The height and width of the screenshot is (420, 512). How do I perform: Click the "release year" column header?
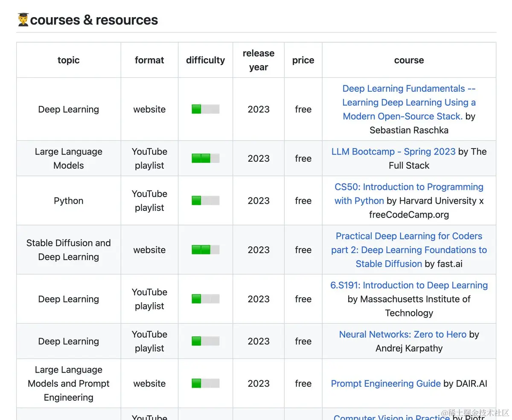point(259,60)
